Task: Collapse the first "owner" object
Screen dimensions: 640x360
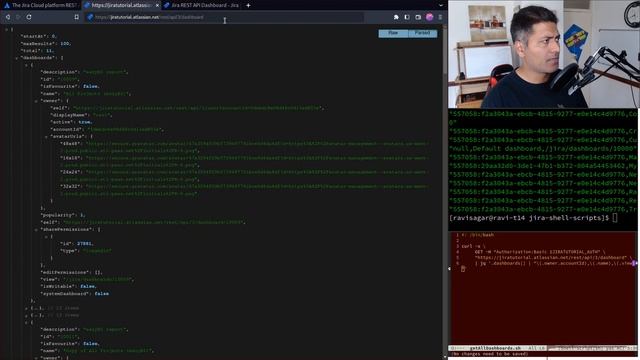Action: (36, 101)
